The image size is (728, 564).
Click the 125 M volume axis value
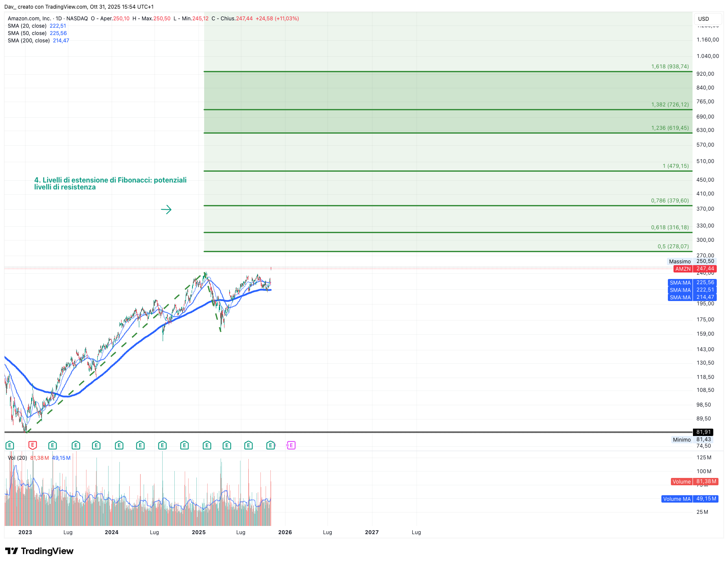(x=704, y=458)
